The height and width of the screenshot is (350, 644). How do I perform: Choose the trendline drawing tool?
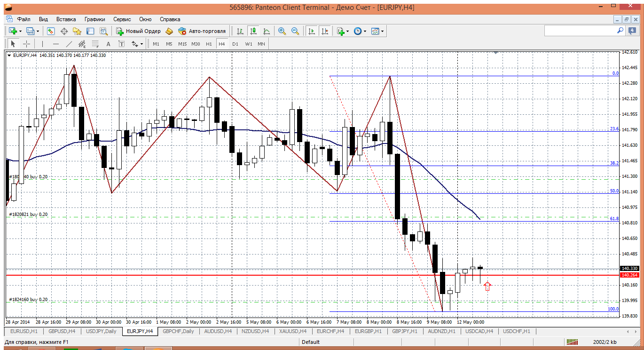(69, 44)
